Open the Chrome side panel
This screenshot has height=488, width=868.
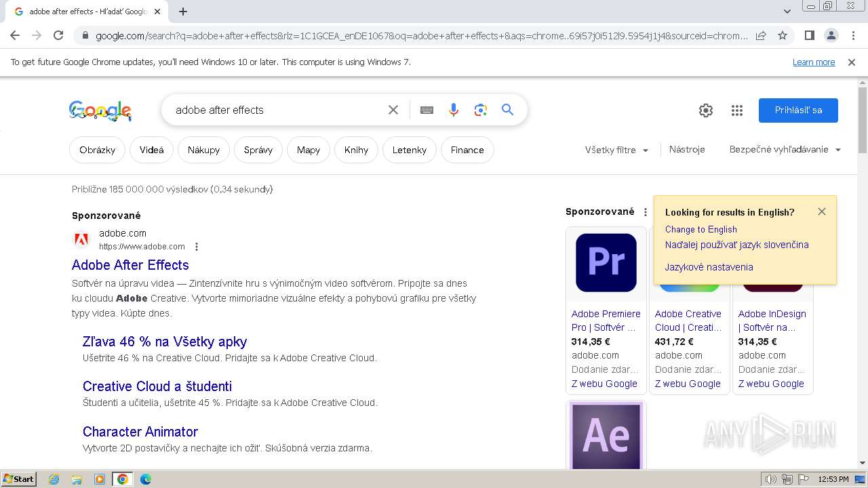pos(809,35)
